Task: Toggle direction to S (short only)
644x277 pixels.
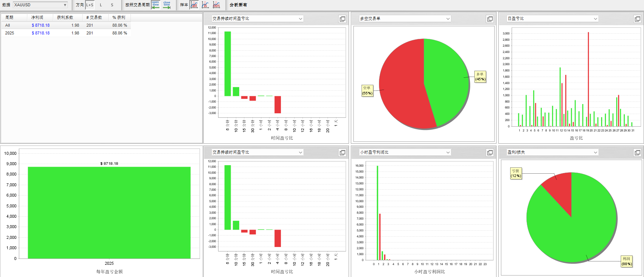Action: [112, 5]
